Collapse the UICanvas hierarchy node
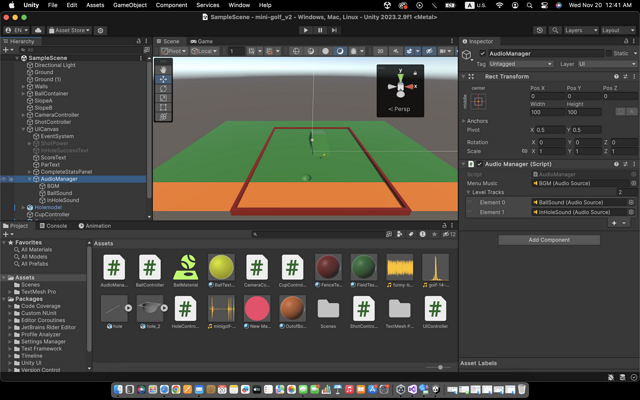The width and height of the screenshot is (640, 400). point(23,129)
